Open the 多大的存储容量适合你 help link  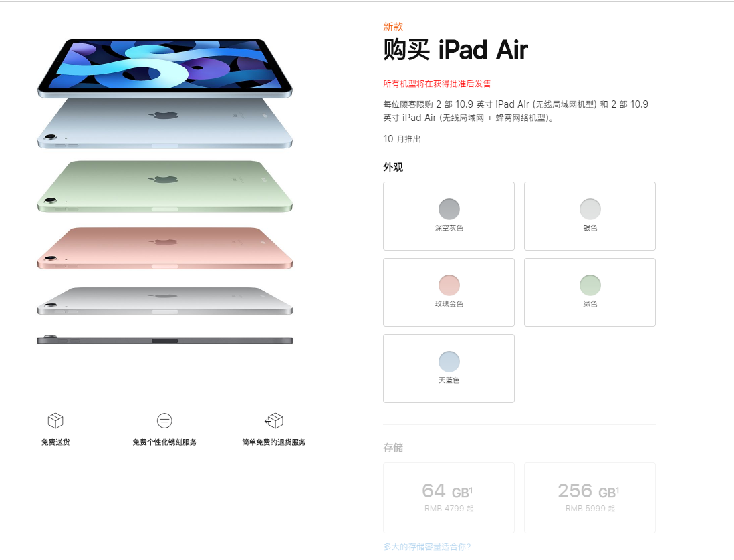[427, 547]
